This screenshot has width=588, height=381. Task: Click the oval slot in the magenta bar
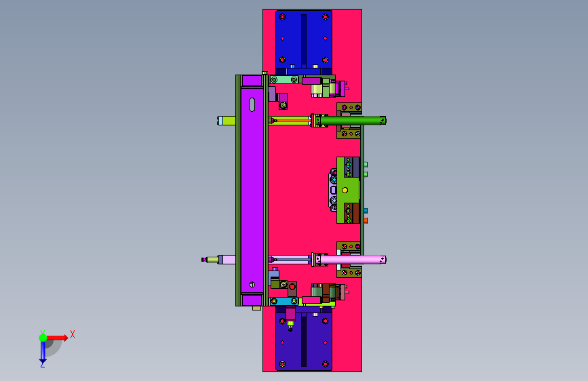click(252, 104)
